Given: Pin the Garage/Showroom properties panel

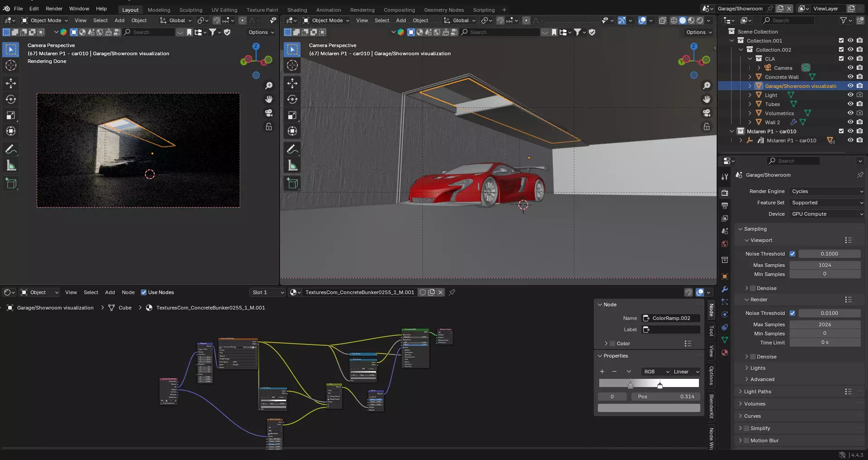Looking at the screenshot, I should pos(860,175).
